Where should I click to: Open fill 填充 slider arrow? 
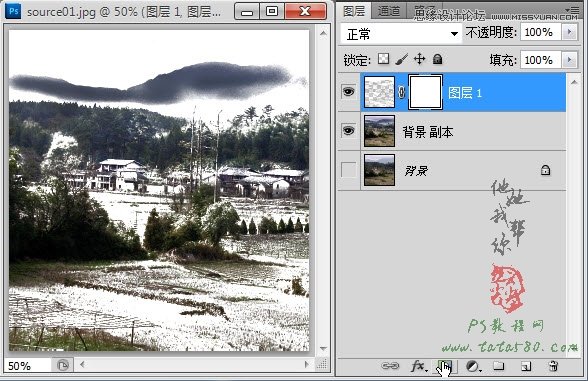point(570,60)
